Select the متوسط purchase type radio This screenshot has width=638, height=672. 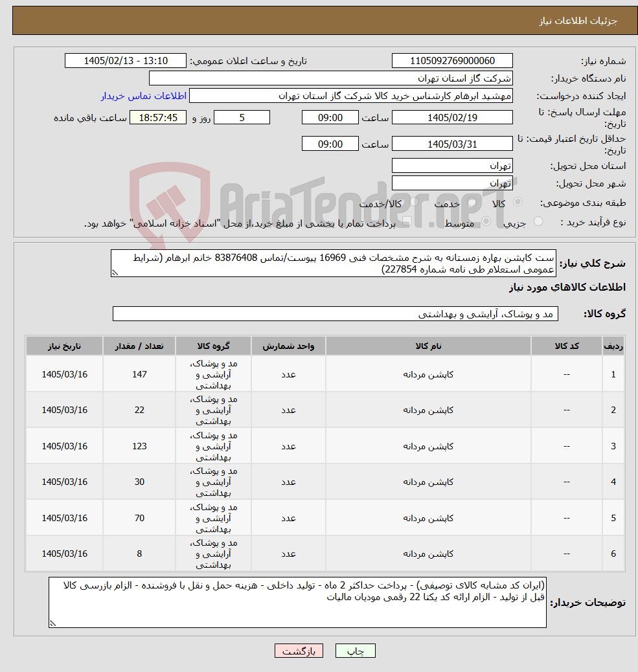tap(486, 221)
